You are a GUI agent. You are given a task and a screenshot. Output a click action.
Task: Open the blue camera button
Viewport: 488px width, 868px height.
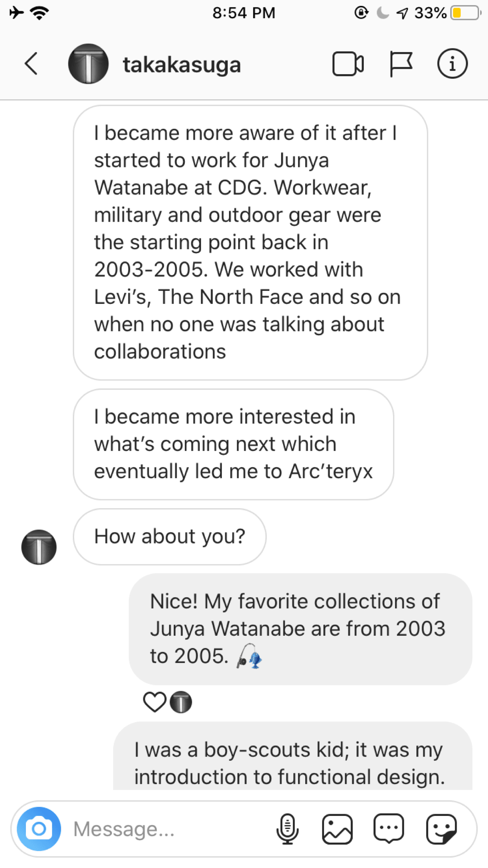point(39,829)
